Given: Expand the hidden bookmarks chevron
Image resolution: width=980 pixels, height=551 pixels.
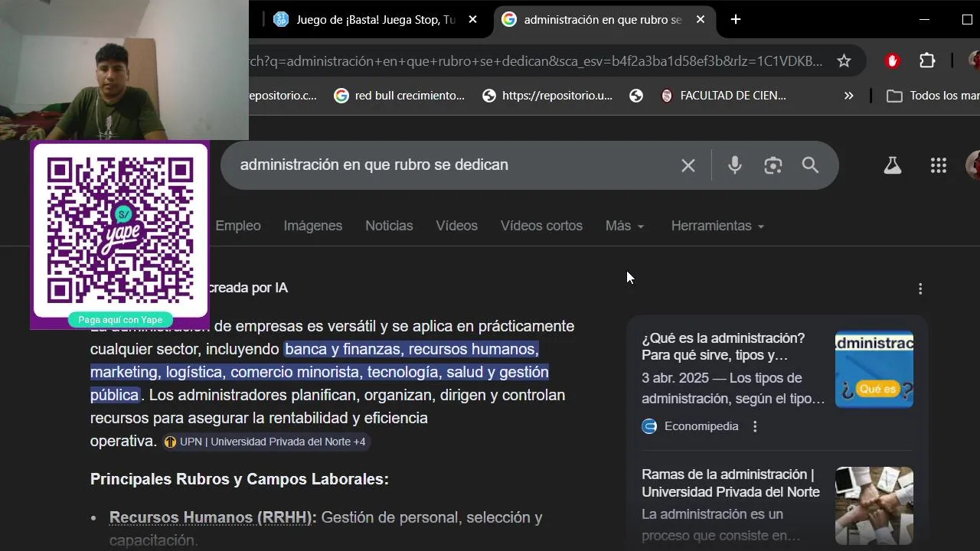Looking at the screenshot, I should pyautogui.click(x=848, y=96).
